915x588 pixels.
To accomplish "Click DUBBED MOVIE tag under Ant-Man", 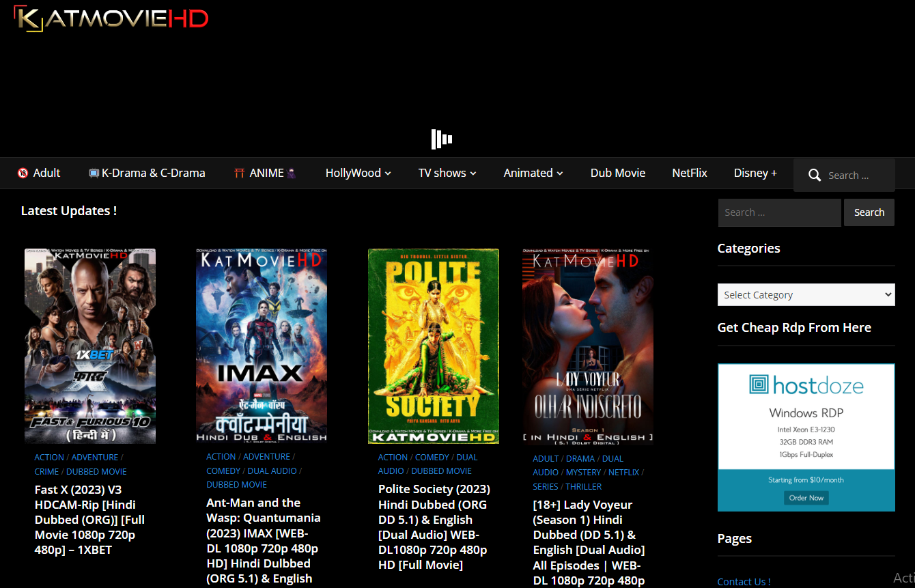I will (x=236, y=485).
